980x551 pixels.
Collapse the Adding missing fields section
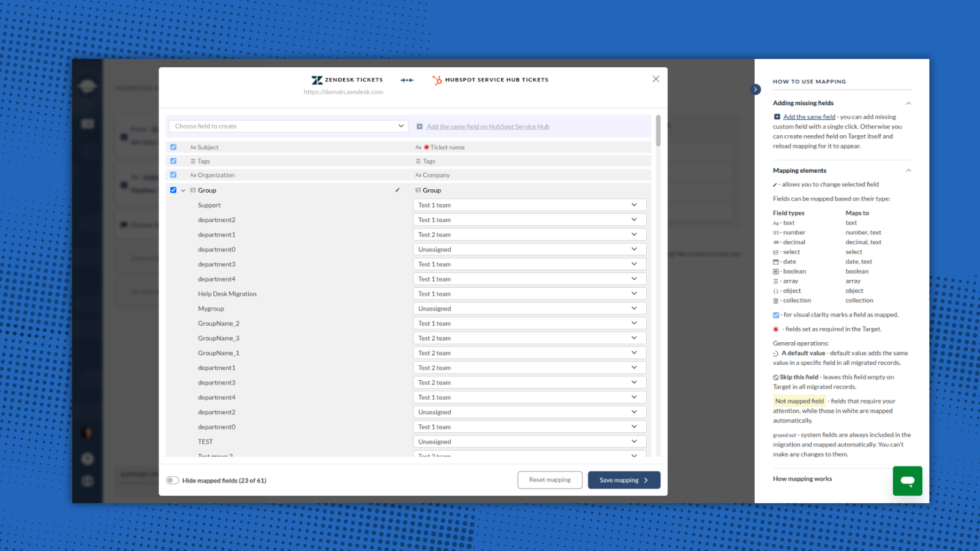coord(908,103)
